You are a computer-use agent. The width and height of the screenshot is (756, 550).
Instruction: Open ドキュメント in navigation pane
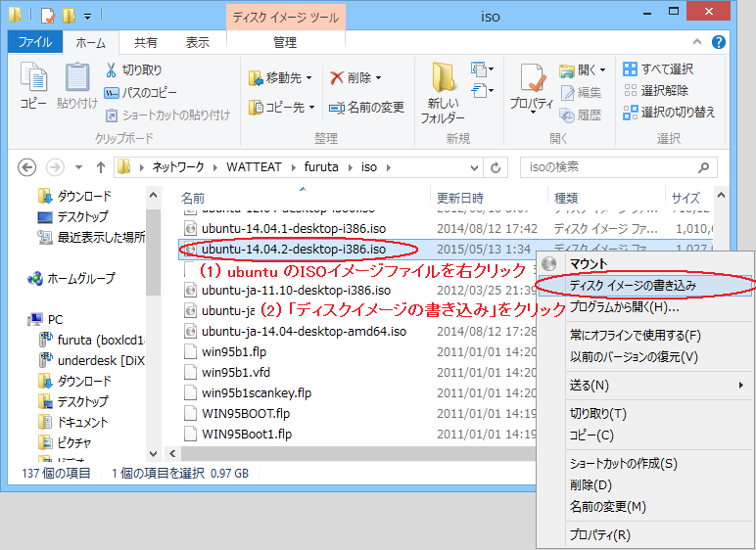(x=72, y=422)
